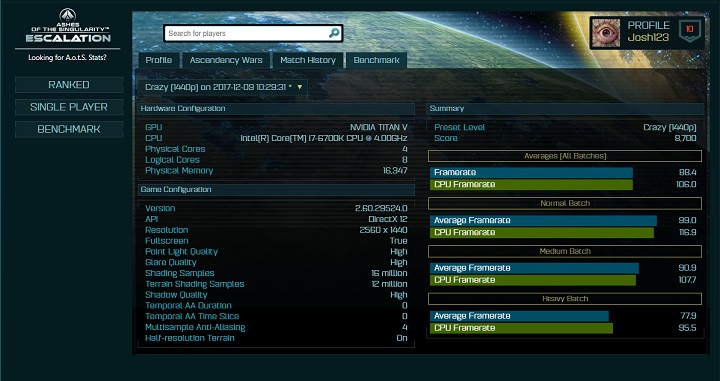Open the Crazy (1440p) benchmark selector
This screenshot has width=720, height=381.
pos(224,87)
